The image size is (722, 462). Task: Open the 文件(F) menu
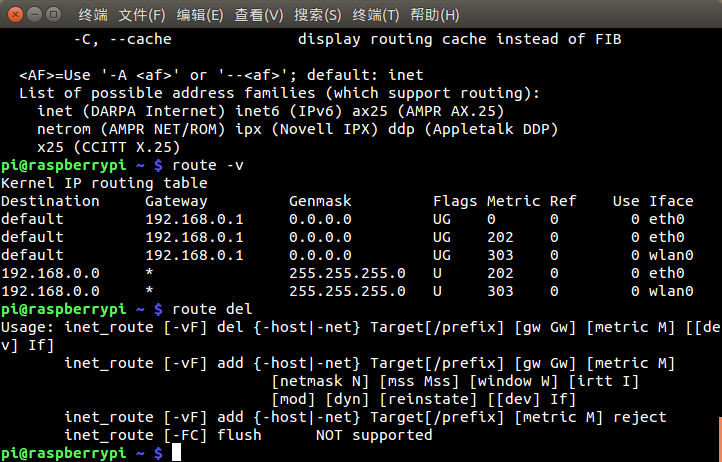(142, 15)
